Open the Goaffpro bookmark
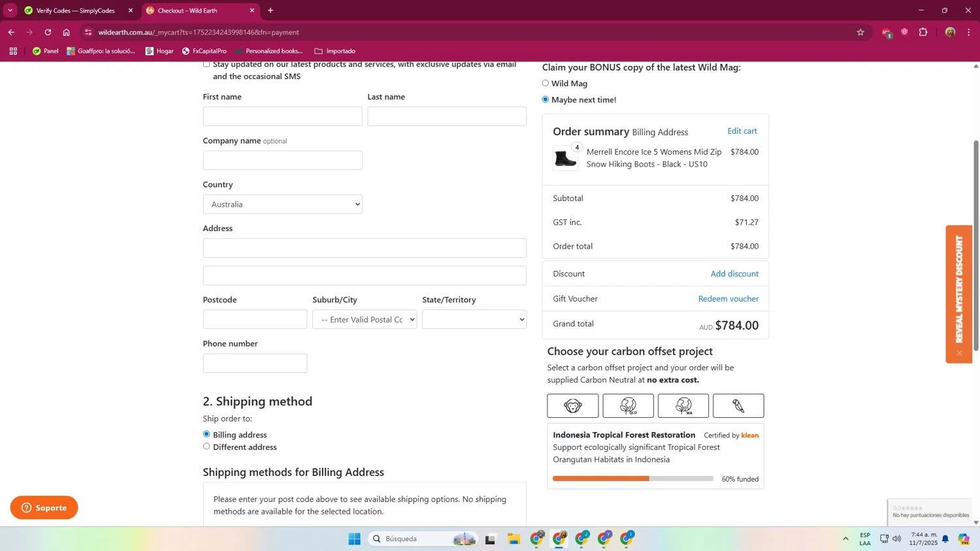 pos(101,51)
